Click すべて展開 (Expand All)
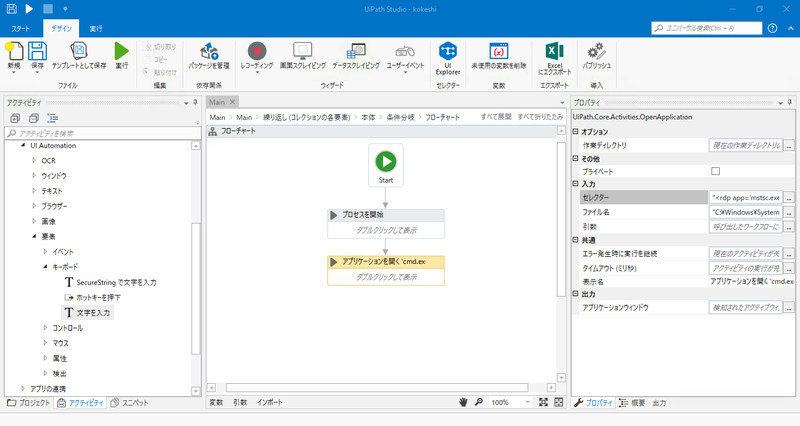 tap(496, 117)
